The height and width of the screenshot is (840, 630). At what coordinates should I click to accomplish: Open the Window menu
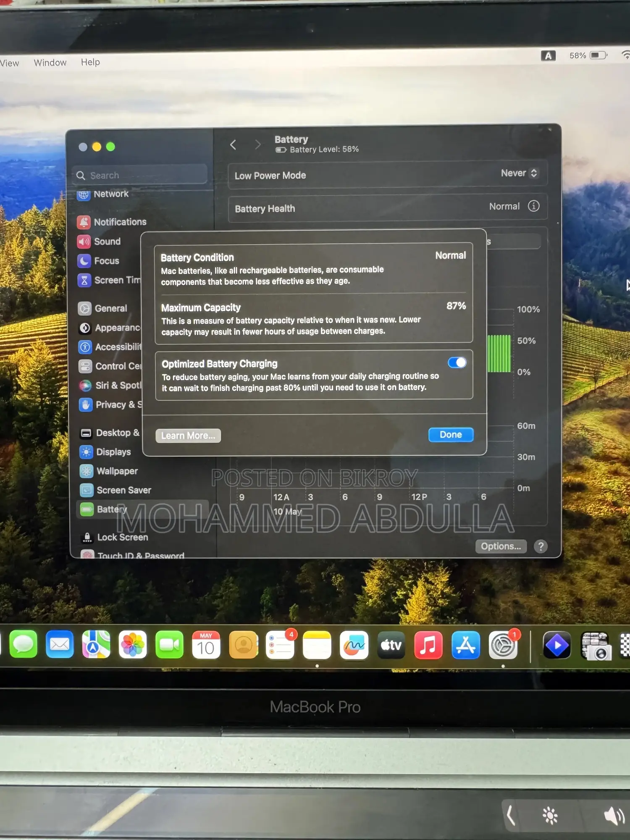click(x=50, y=63)
